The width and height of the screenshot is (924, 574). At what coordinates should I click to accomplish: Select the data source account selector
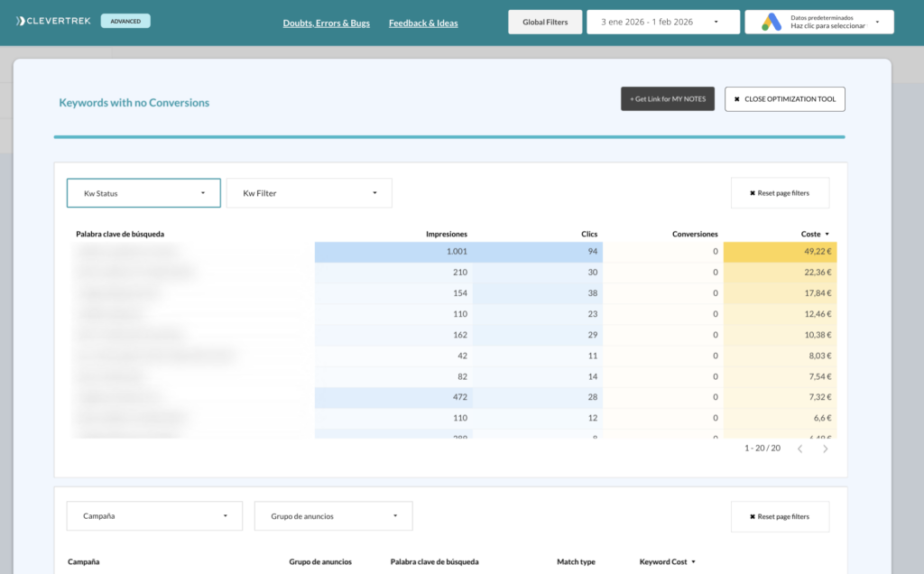pyautogui.click(x=819, y=22)
